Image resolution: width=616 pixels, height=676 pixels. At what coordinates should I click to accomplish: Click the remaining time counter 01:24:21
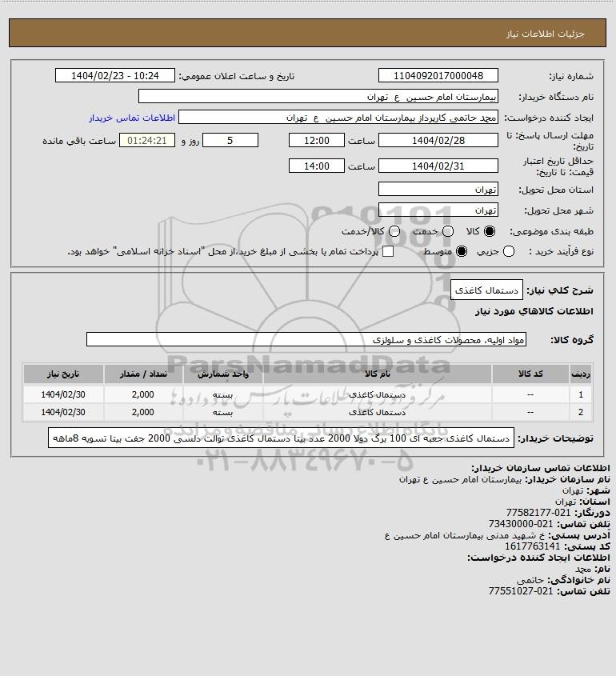[147, 141]
